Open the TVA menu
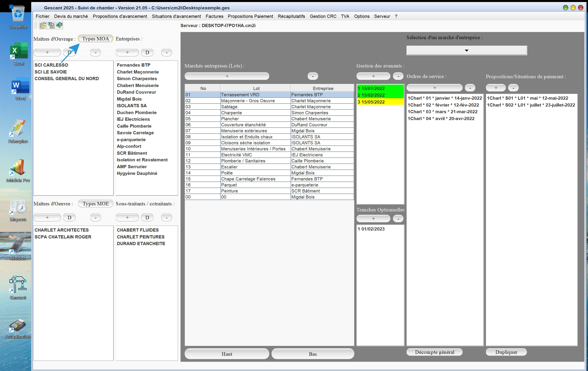 coord(345,16)
